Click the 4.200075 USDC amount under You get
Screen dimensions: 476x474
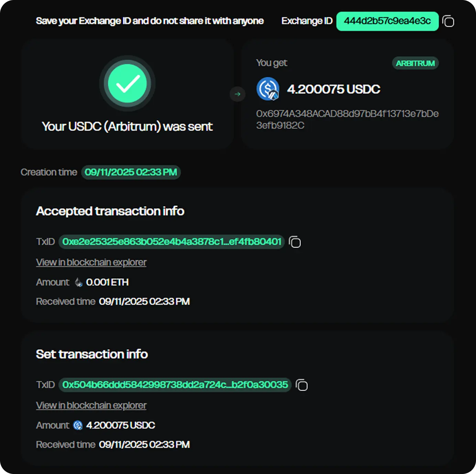[334, 89]
